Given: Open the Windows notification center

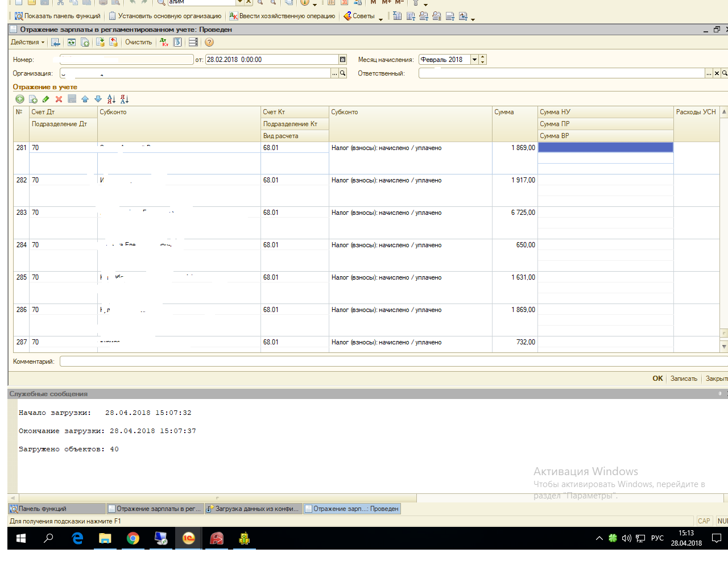Looking at the screenshot, I should [717, 538].
